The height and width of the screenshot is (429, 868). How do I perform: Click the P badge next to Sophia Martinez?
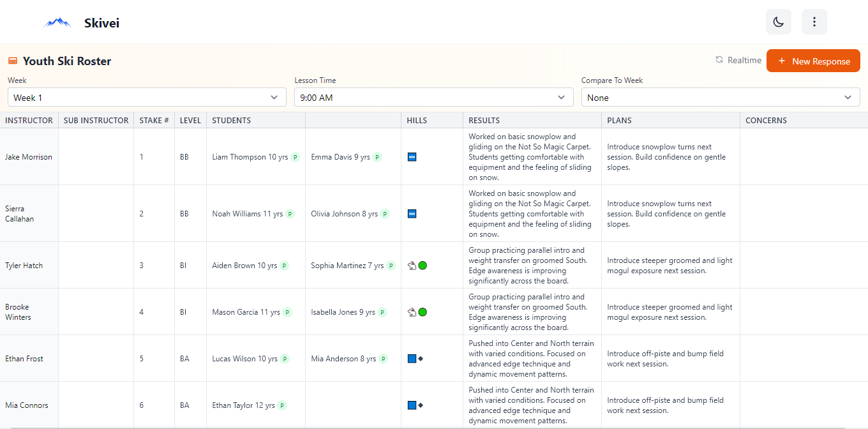(391, 266)
